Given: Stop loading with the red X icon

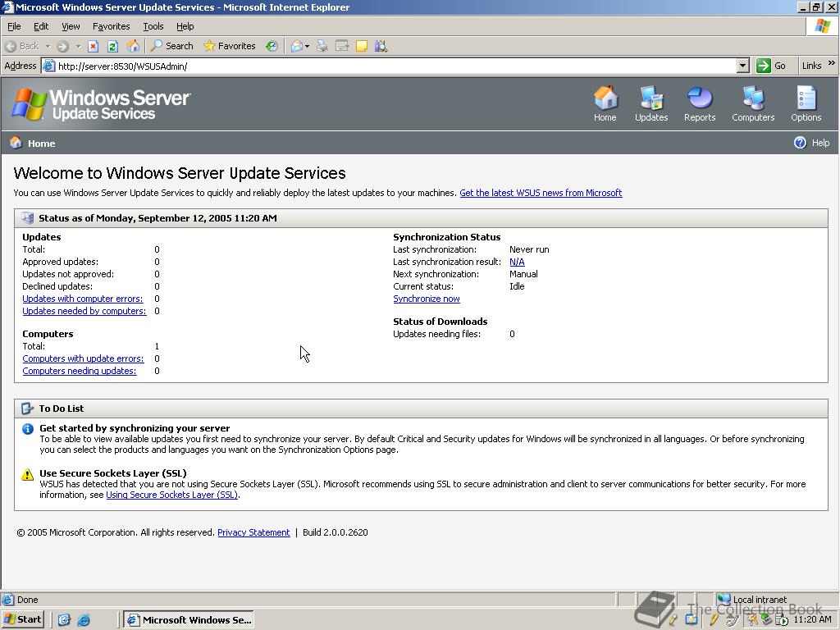Looking at the screenshot, I should point(94,46).
